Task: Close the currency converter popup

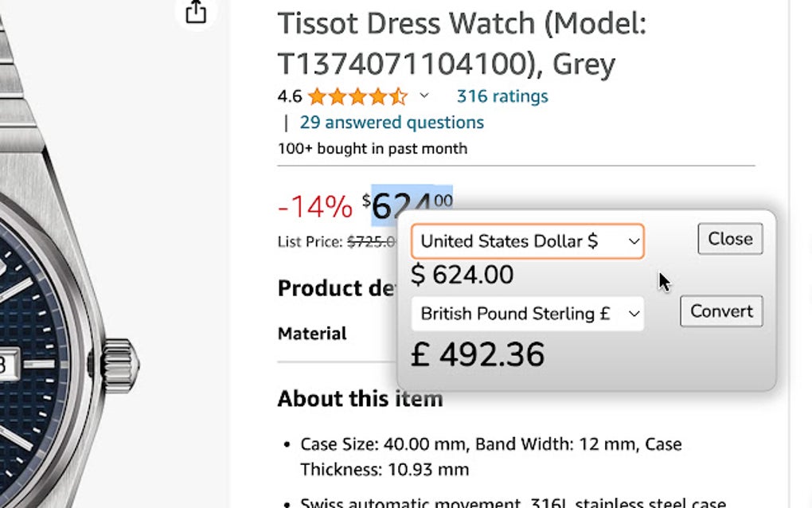Action: tap(729, 239)
